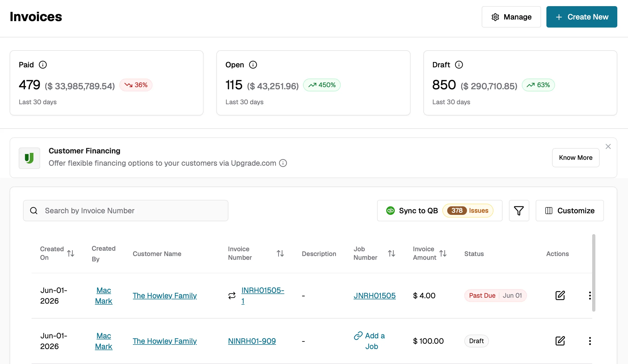Click the 378 Issues badge
The image size is (628, 364).
(468, 211)
